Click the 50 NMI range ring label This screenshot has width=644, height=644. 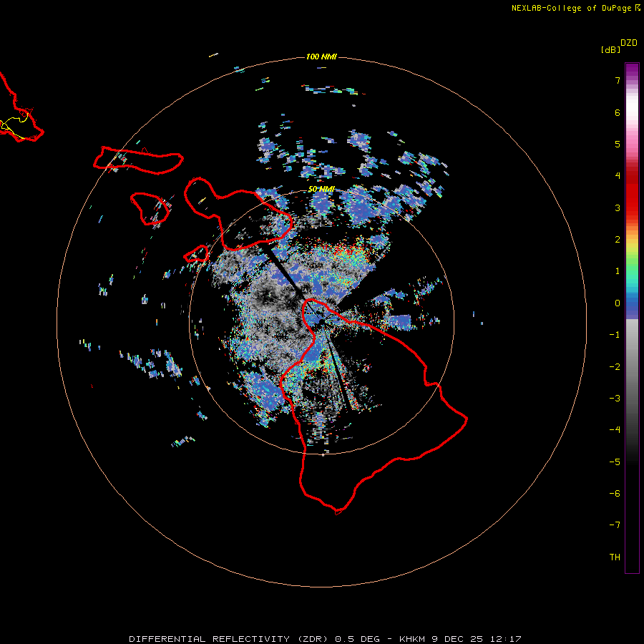click(321, 189)
